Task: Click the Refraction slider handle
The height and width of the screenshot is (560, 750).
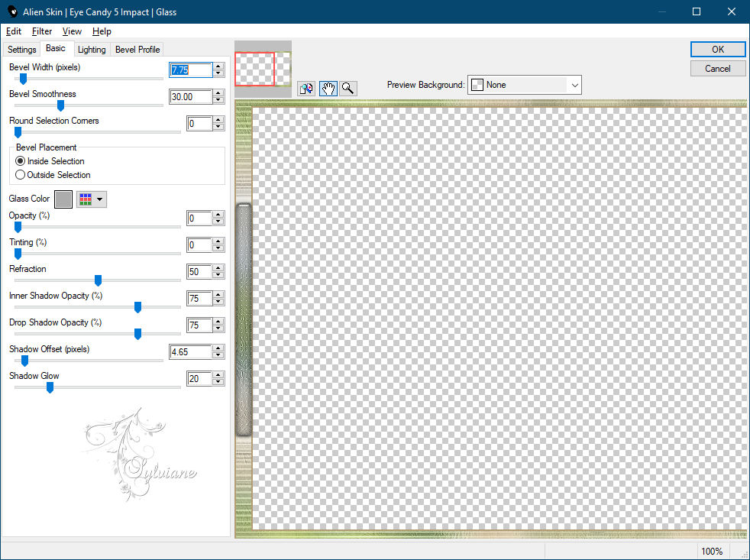Action: (x=98, y=280)
